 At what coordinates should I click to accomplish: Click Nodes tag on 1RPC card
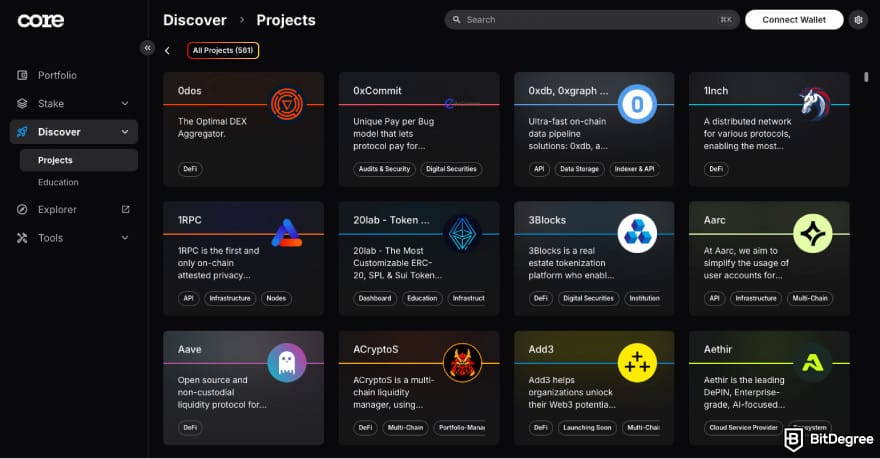point(276,299)
